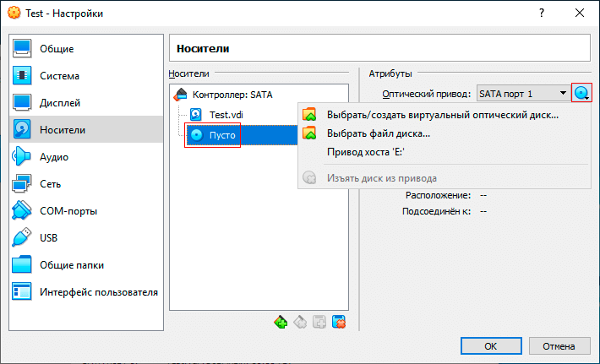The image size is (600, 364).
Task: Click the remove attachment icon
Action: [x=339, y=323]
